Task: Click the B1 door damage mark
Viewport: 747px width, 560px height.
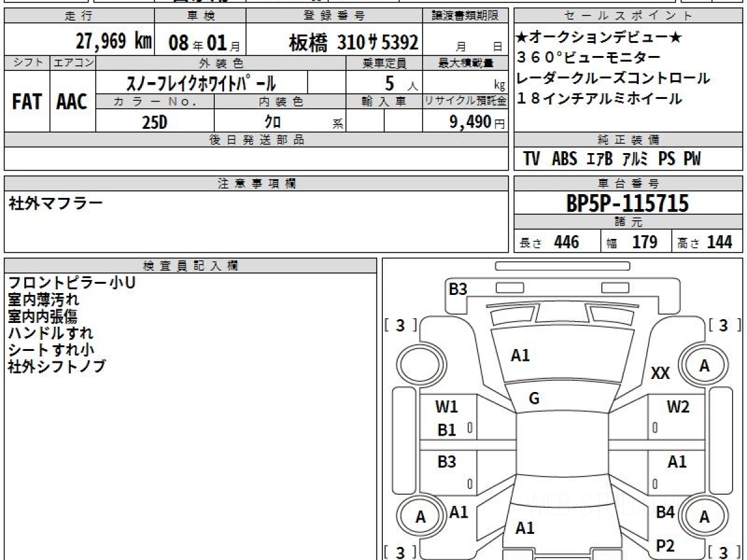Action: [447, 430]
